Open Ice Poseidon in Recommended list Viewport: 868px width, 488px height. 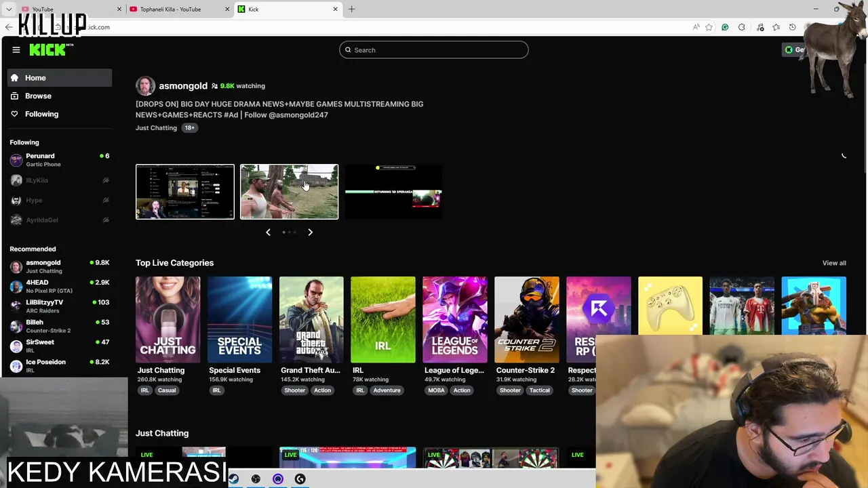coord(60,366)
